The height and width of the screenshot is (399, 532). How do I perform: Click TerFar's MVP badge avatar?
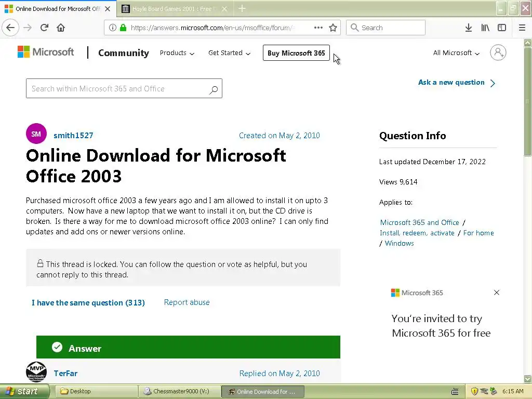coord(36,371)
